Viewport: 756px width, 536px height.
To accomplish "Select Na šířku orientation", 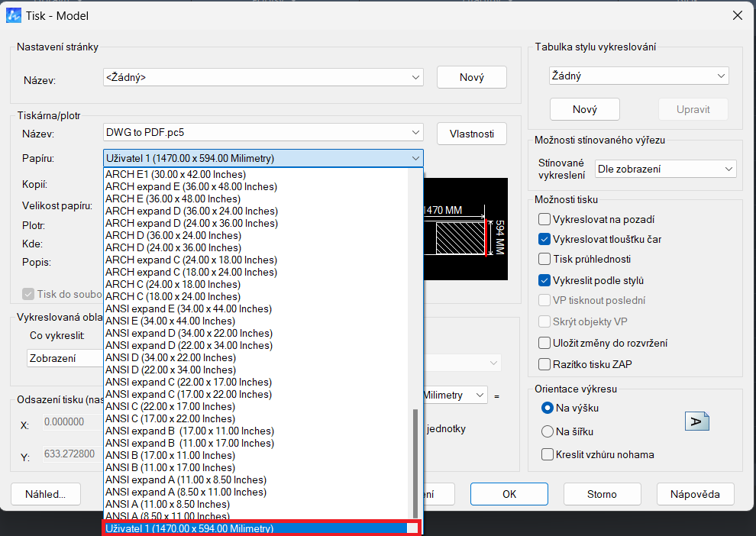I will click(547, 431).
